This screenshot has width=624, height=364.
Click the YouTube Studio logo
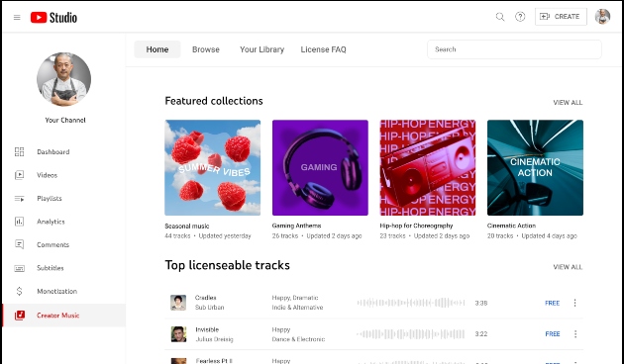coord(53,17)
